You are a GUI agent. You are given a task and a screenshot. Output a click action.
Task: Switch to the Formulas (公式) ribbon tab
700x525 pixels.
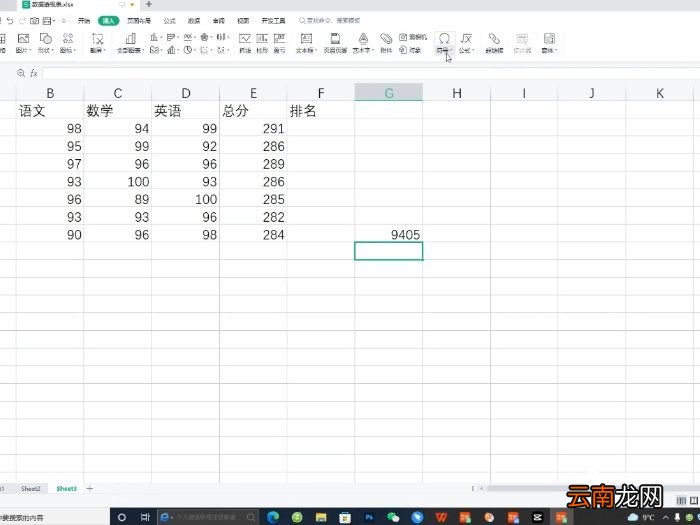tap(170, 21)
